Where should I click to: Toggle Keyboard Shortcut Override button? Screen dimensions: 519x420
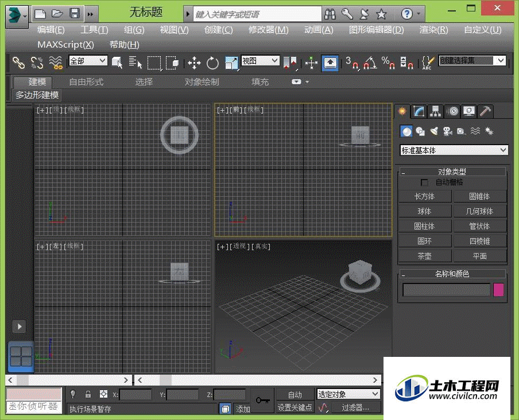[330, 63]
